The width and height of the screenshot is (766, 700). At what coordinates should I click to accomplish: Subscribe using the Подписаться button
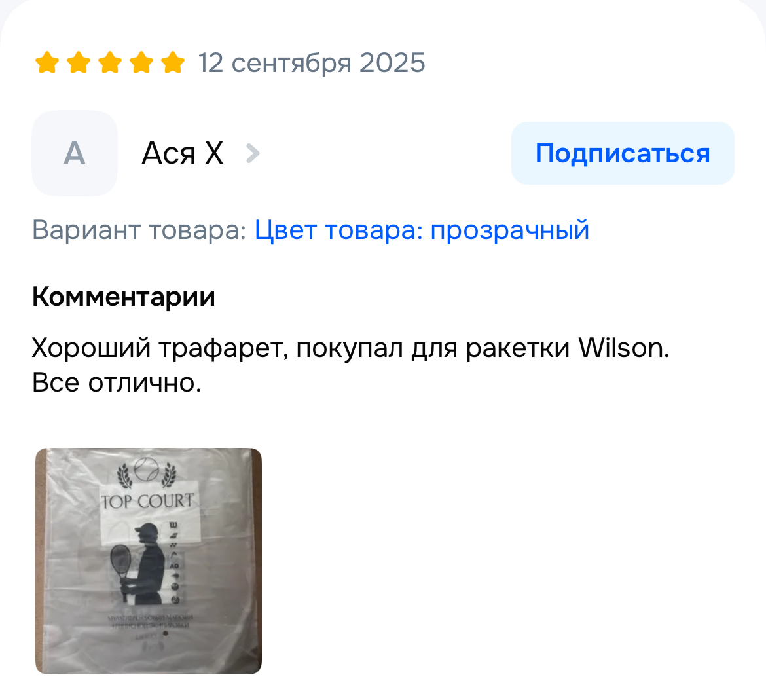(x=623, y=153)
